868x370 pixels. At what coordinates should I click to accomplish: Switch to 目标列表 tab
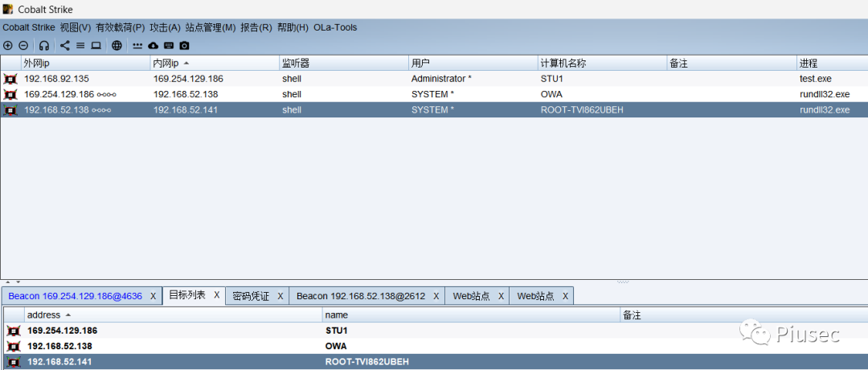[187, 295]
